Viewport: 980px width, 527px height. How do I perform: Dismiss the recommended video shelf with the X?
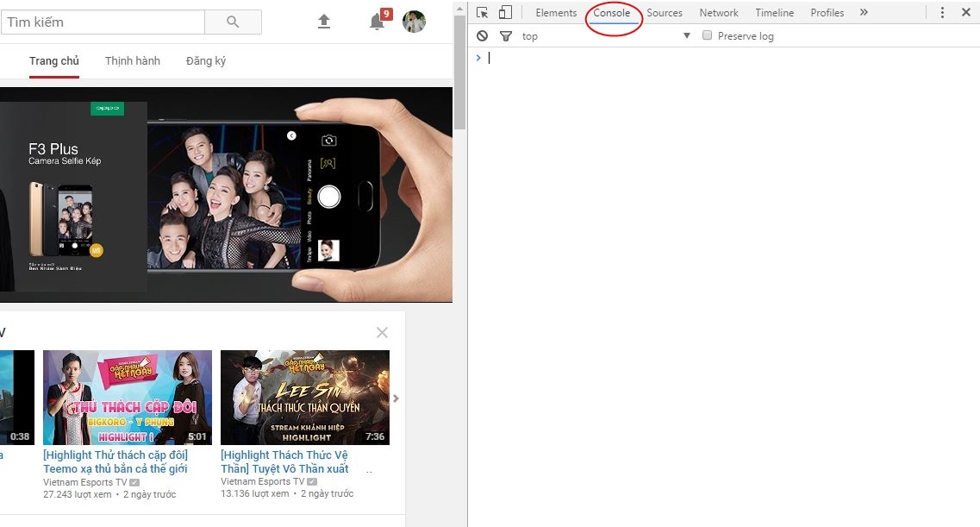click(x=382, y=333)
